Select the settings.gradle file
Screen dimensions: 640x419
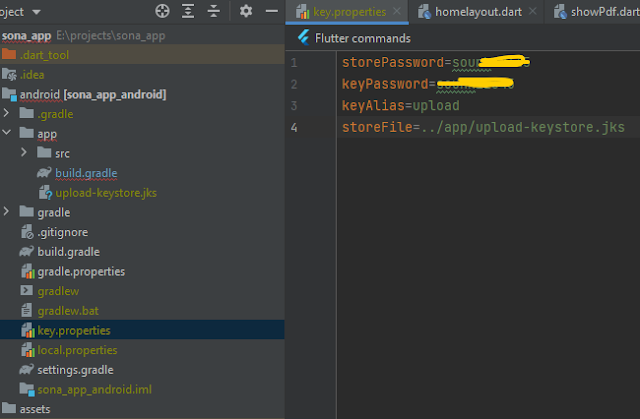75,370
